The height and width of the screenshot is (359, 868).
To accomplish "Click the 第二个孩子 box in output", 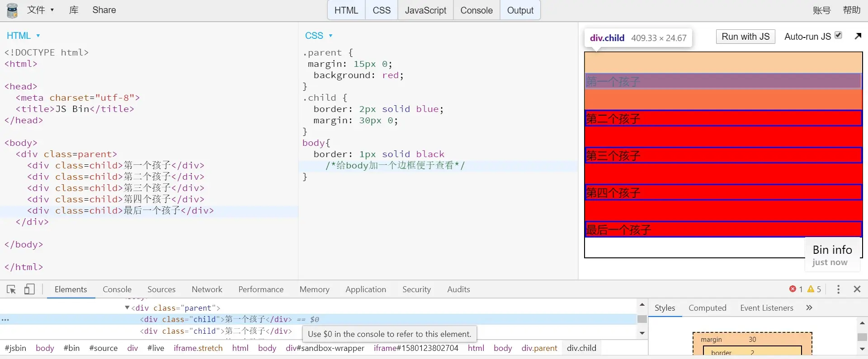I will (x=723, y=118).
